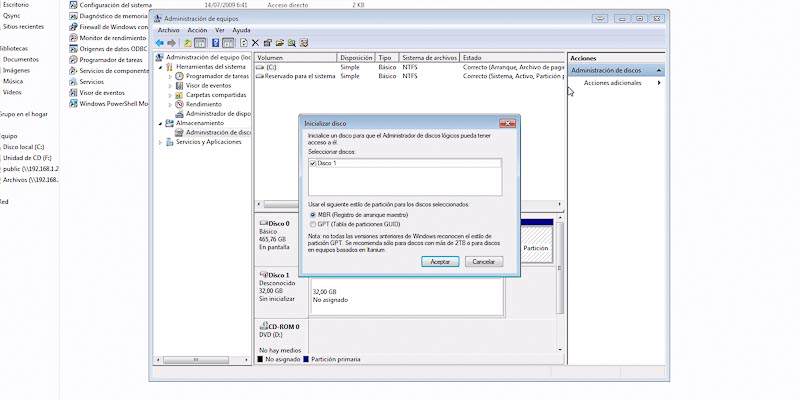This screenshot has height=400, width=800.
Task: Uncheck the Disco 1 checkbox in dialog
Action: 313,163
